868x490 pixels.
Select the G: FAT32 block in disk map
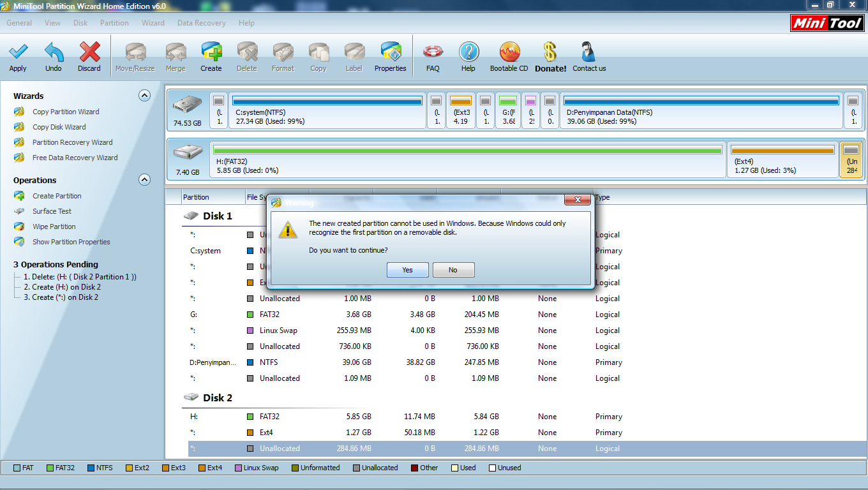coord(508,110)
